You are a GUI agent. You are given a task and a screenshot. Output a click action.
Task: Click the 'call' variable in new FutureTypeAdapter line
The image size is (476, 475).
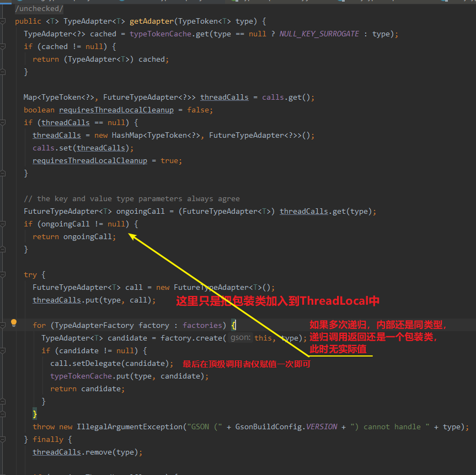tap(134, 288)
